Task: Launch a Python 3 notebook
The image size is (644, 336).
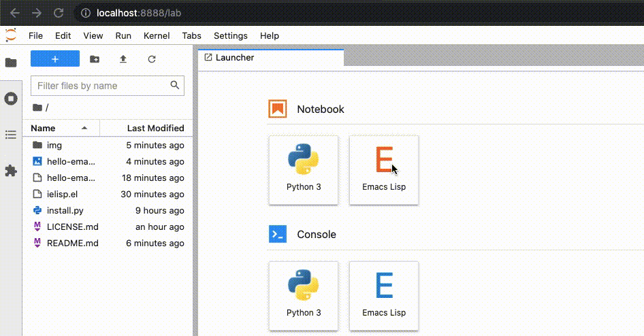Action: point(304,170)
